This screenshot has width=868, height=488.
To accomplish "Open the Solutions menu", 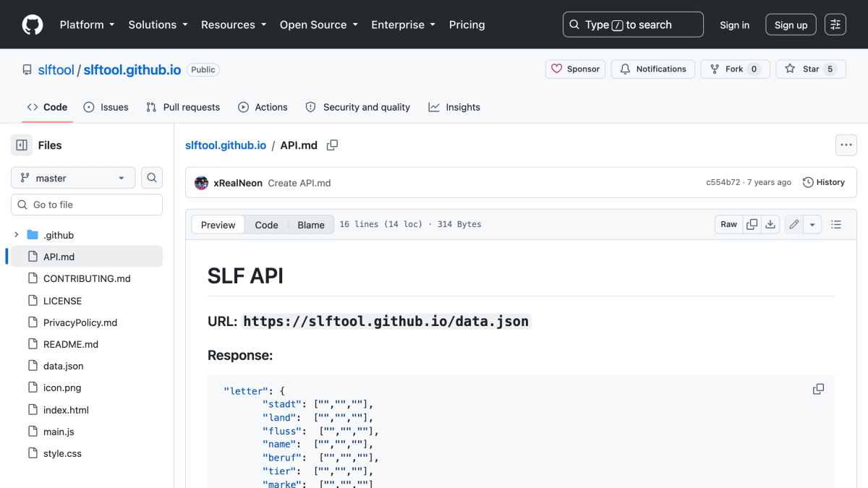I will pos(158,25).
